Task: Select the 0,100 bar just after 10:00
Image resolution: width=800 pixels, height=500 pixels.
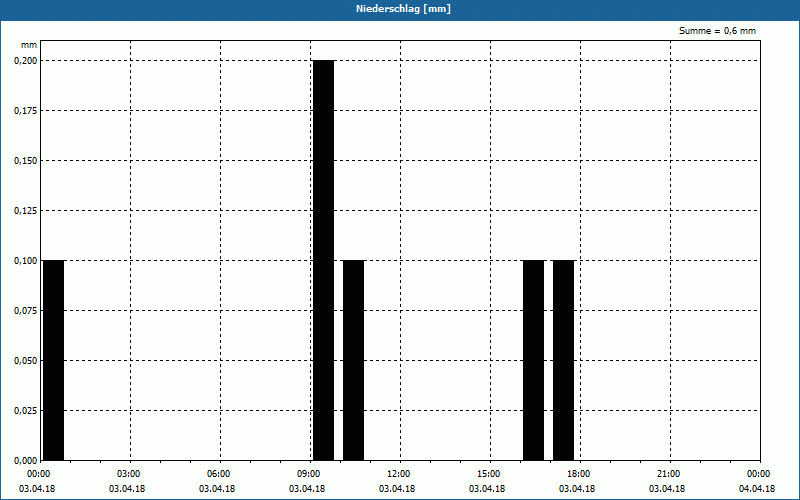Action: click(x=354, y=360)
